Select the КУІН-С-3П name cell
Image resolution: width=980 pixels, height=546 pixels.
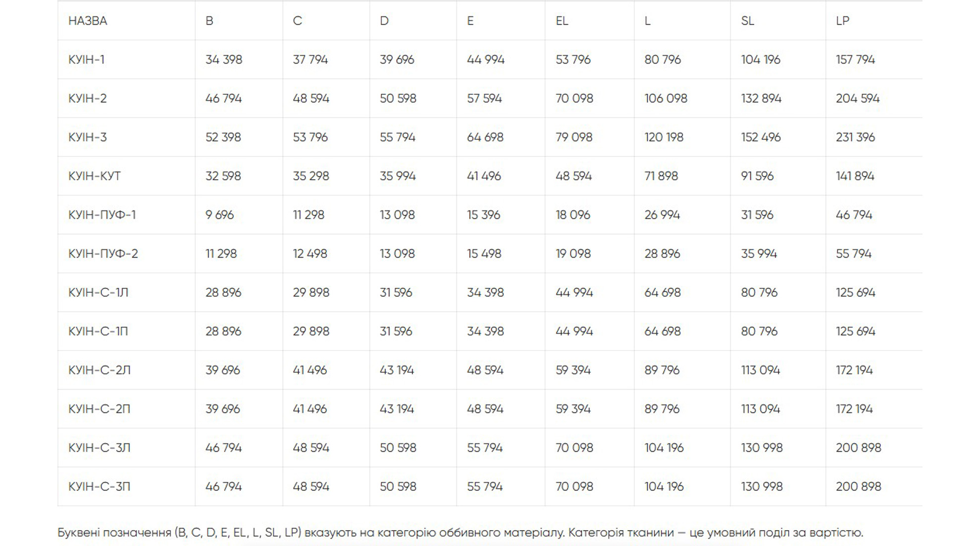[x=99, y=487]
